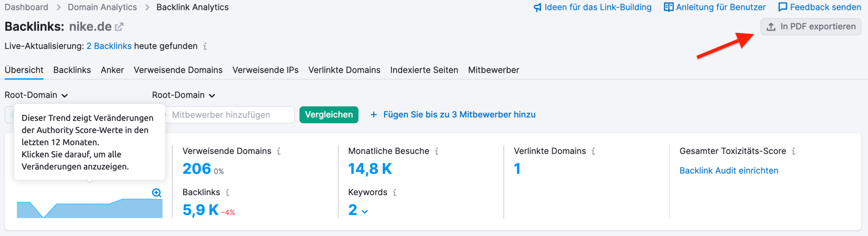Viewport: 868px width, 236px height.
Task: Click info icon next to Keywords
Action: pyautogui.click(x=394, y=193)
